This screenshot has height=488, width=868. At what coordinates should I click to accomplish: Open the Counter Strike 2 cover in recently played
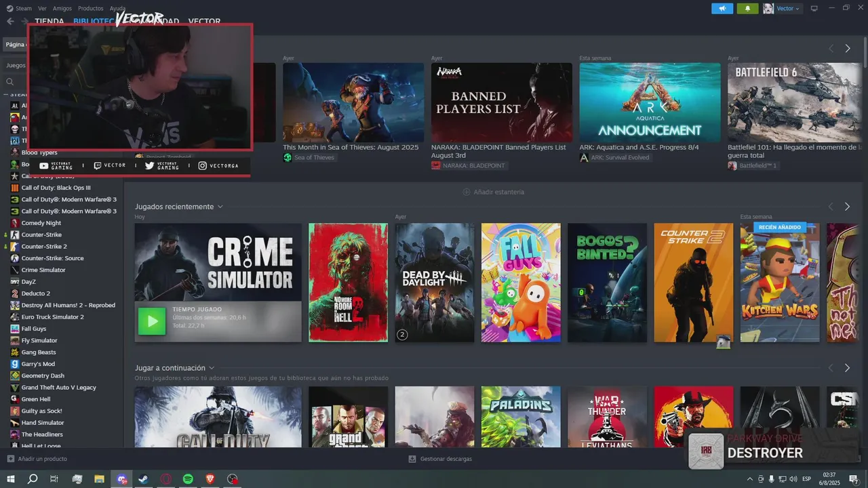point(694,283)
